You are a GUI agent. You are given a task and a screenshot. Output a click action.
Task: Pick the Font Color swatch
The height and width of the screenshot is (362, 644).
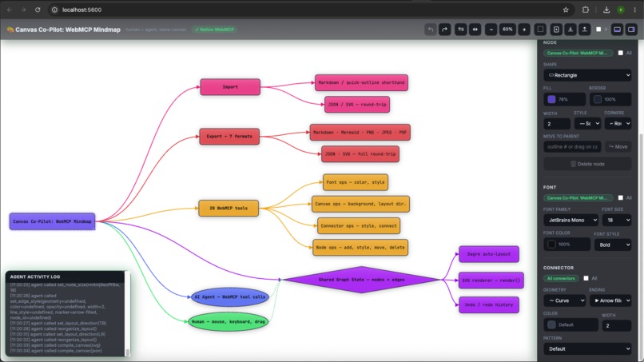[x=551, y=245]
